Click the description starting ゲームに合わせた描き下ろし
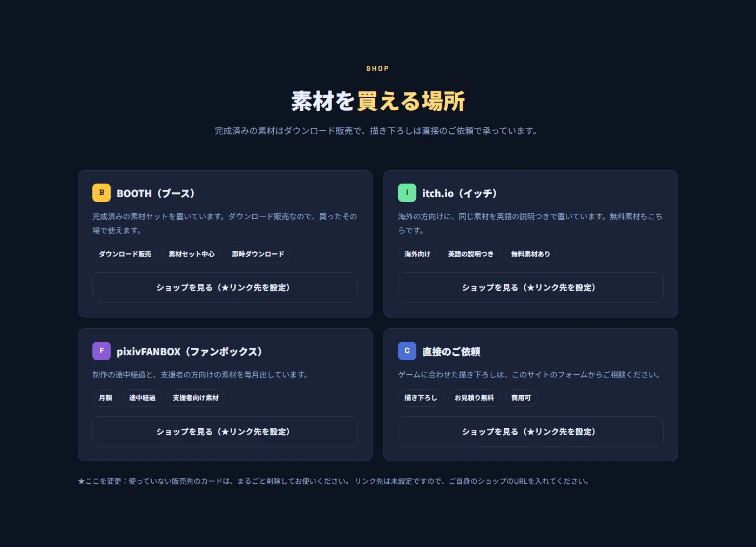756x547 pixels. pos(530,374)
